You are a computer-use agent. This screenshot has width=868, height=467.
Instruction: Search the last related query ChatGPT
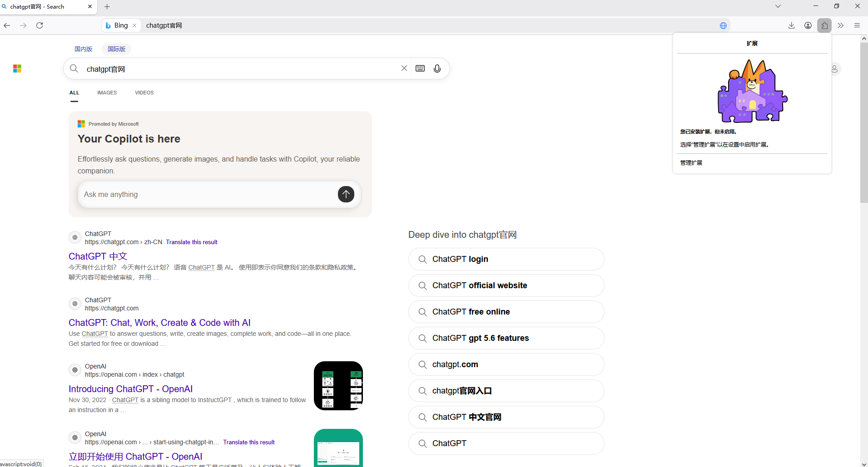(x=506, y=443)
